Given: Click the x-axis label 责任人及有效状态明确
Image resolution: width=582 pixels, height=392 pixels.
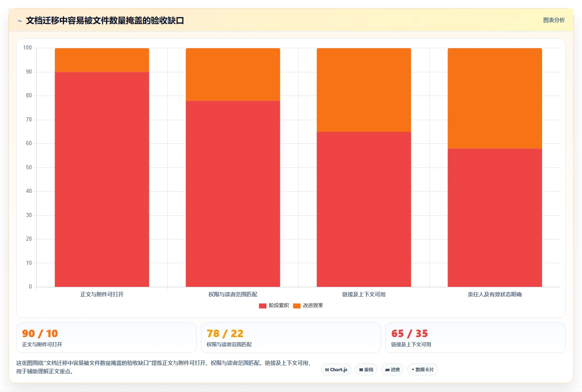Looking at the screenshot, I should pyautogui.click(x=495, y=294).
